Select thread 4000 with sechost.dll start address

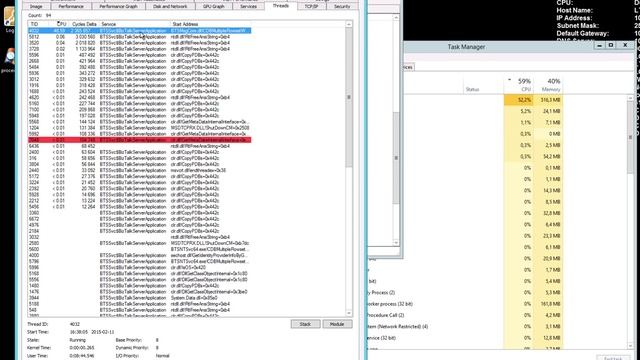pyautogui.click(x=139, y=255)
